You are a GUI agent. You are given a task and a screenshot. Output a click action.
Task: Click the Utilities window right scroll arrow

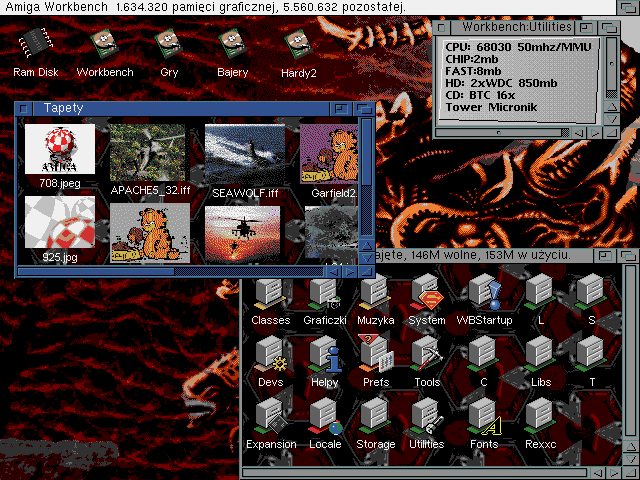pyautogui.click(x=595, y=133)
